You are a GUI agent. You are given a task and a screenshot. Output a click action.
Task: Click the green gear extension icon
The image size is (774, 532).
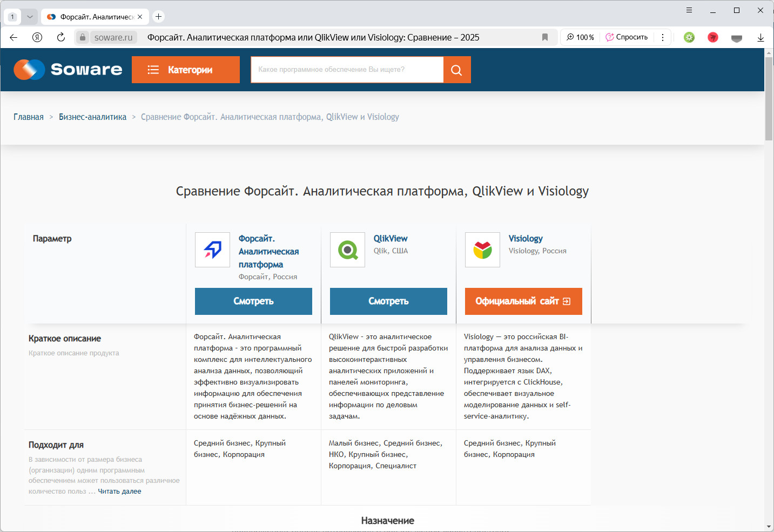coord(689,37)
